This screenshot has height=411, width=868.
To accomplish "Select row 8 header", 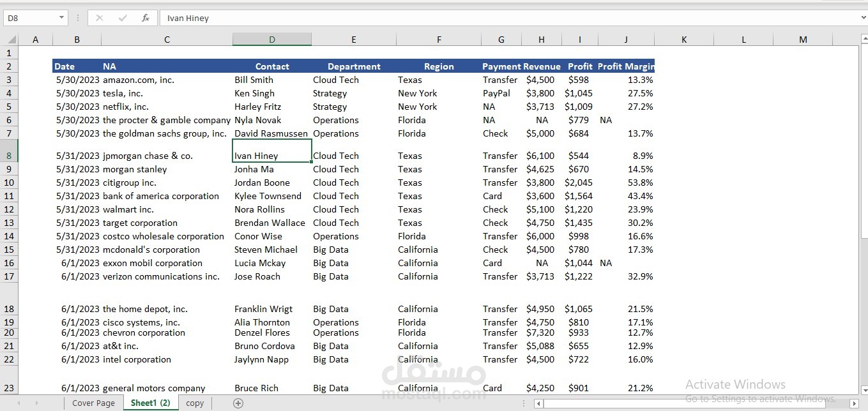I will pos(9,151).
